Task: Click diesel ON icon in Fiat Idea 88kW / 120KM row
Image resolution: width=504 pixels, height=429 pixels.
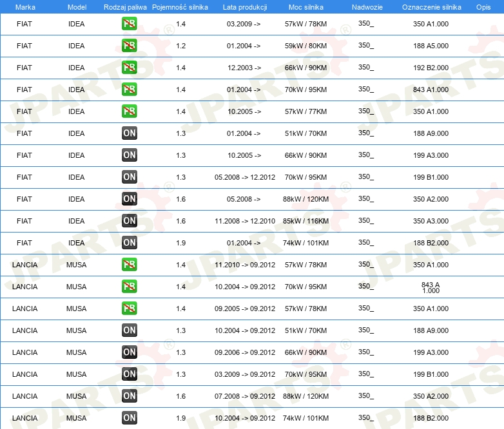Action: click(129, 198)
